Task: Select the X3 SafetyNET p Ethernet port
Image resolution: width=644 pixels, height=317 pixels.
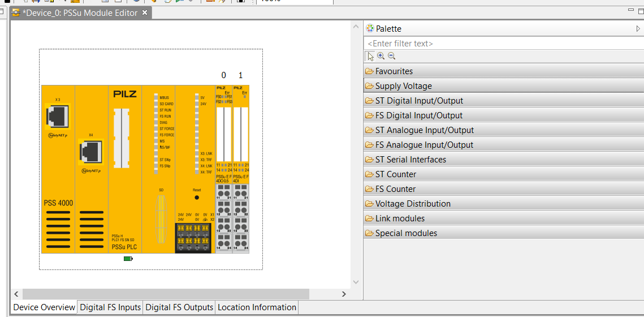Action: coord(58,117)
